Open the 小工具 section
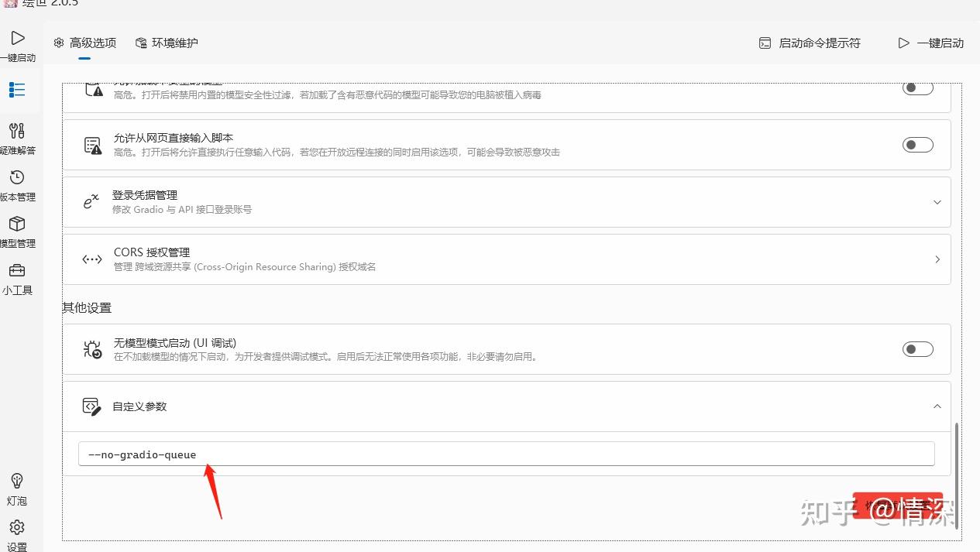980x552 pixels. pyautogui.click(x=17, y=277)
